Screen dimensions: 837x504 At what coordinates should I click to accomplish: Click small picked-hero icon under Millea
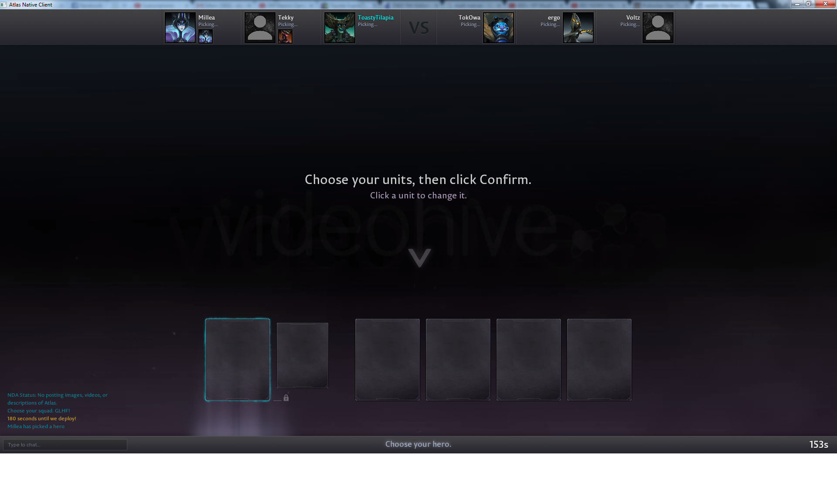point(205,37)
